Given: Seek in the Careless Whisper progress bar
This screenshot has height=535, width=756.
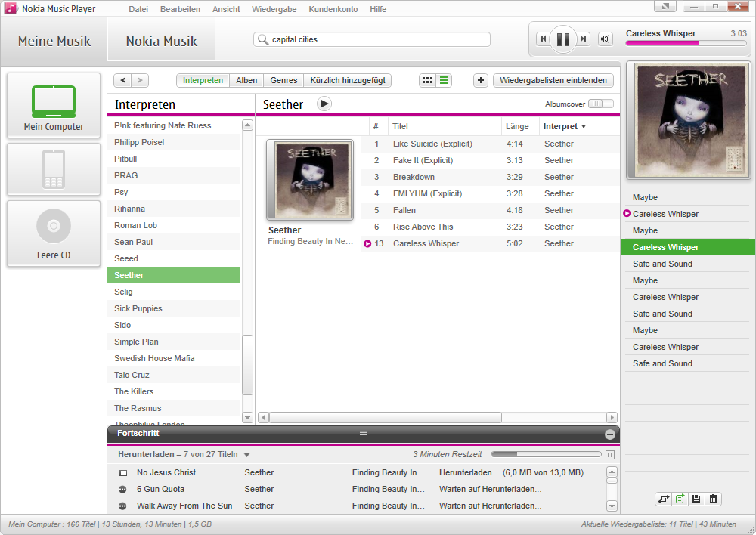Looking at the screenshot, I should pos(686,43).
